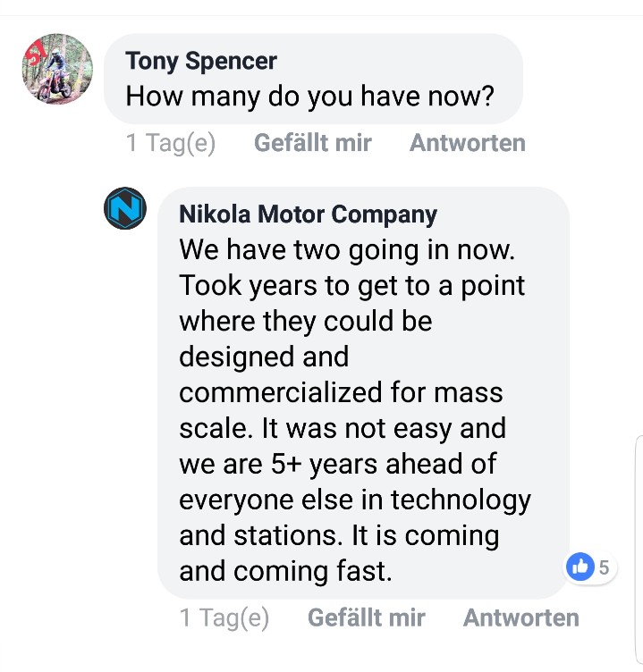Click the 'commercialized for mass' line
The height and width of the screenshot is (672, 643).
click(x=341, y=392)
